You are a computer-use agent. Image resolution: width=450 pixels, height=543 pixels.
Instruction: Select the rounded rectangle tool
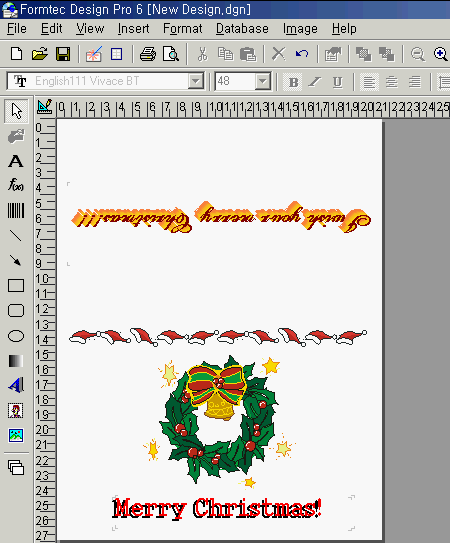16,311
